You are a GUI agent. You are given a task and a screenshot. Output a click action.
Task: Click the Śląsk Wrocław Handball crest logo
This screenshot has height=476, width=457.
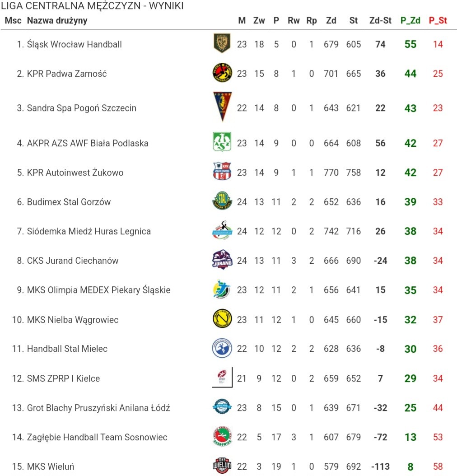(222, 43)
